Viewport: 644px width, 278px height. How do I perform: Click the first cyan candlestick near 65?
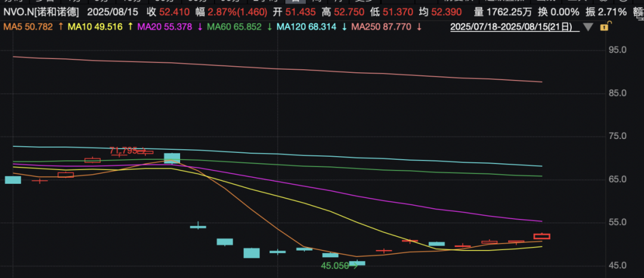coord(13,180)
